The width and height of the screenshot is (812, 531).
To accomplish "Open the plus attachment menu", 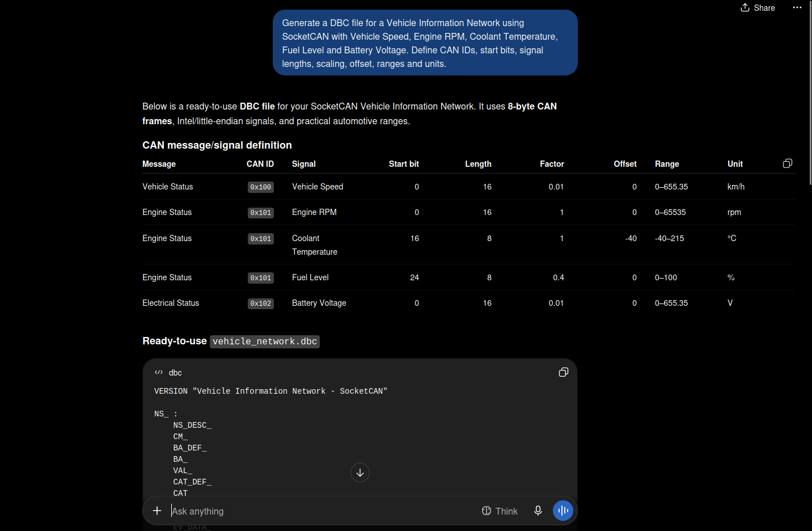I will pyautogui.click(x=157, y=511).
